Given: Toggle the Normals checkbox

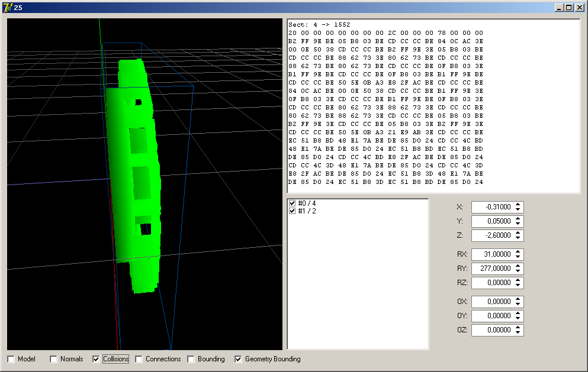Looking at the screenshot, I should pos(54,359).
